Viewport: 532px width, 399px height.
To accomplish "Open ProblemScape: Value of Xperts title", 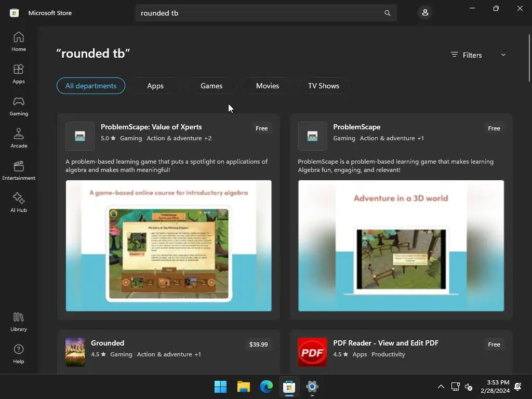I will [x=151, y=127].
